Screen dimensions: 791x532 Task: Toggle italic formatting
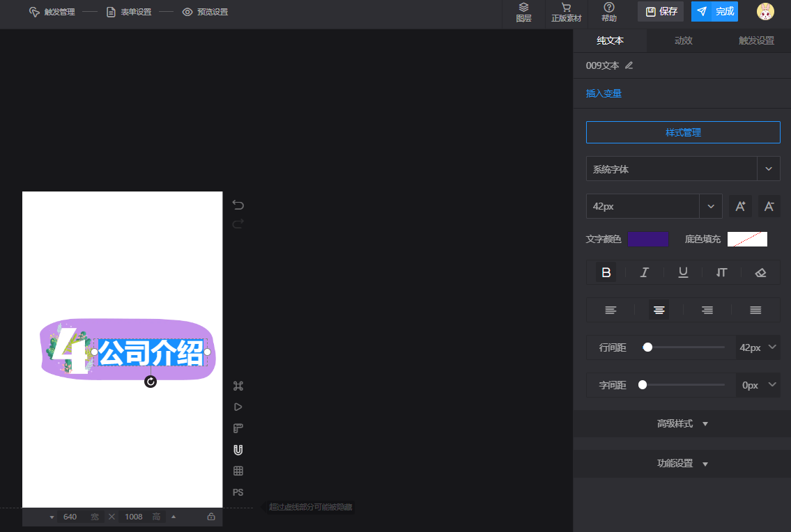[644, 273]
